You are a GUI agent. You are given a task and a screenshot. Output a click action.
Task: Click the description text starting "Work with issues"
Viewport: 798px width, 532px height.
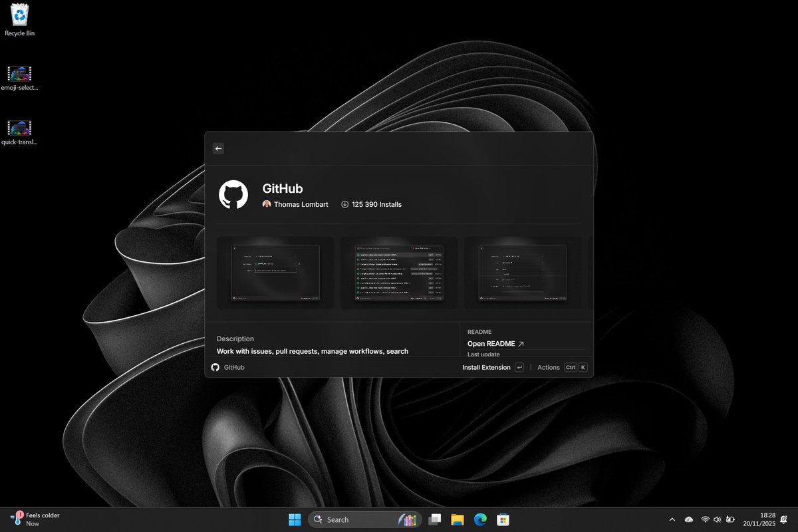(313, 351)
